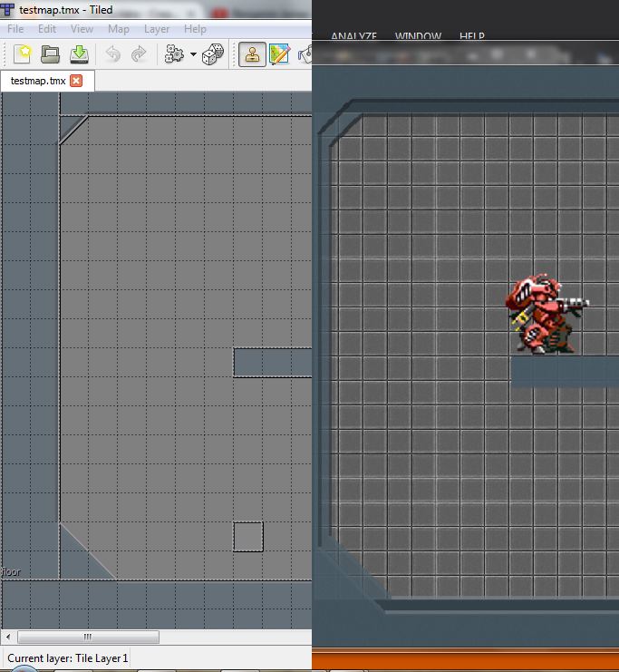Viewport: 619px width, 672px height.
Task: Select the Terrain Brush tool
Action: click(280, 54)
